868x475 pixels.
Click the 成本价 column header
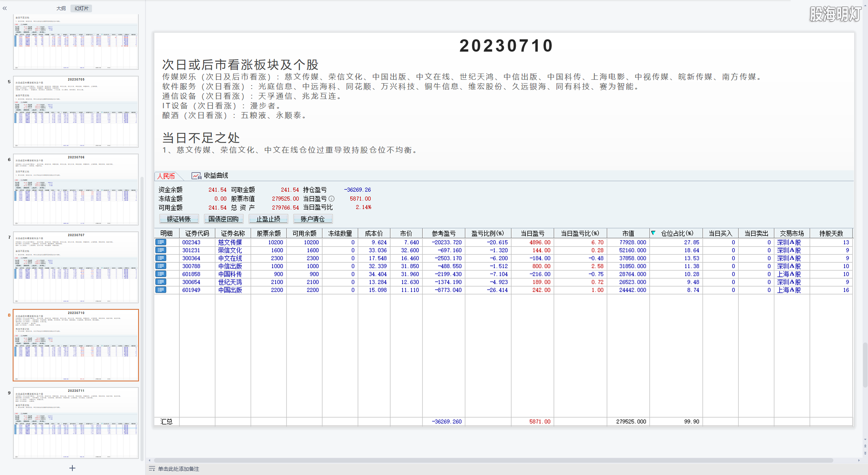[374, 233]
